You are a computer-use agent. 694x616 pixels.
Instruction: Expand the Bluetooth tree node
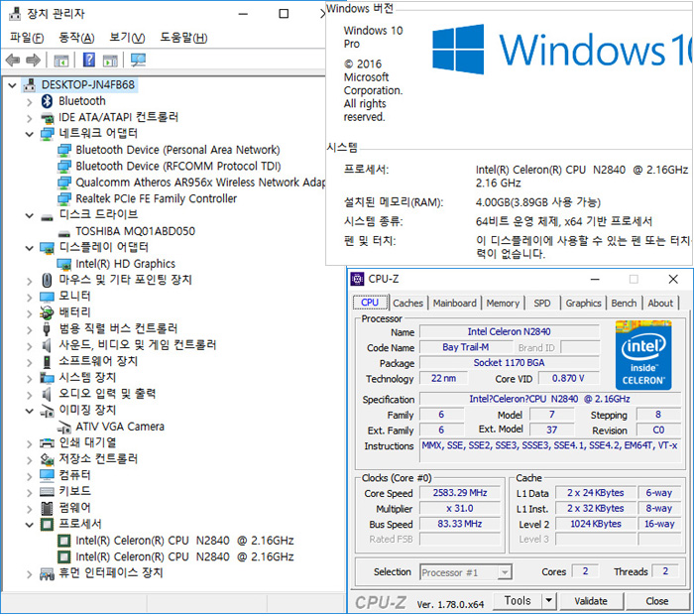click(29, 102)
